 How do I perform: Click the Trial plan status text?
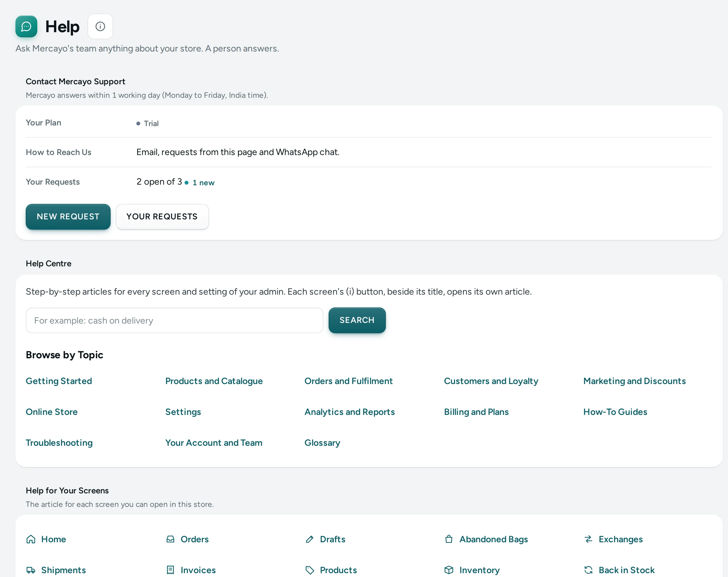click(151, 123)
